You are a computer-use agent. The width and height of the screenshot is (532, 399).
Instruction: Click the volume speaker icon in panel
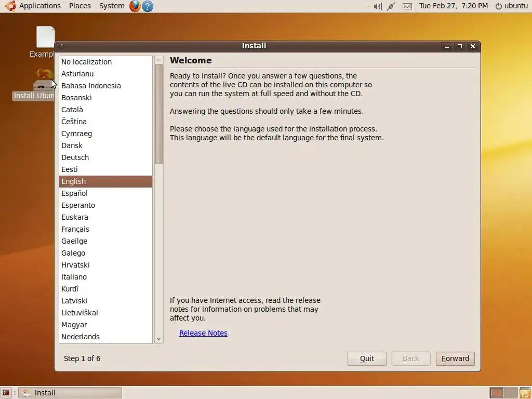(378, 6)
